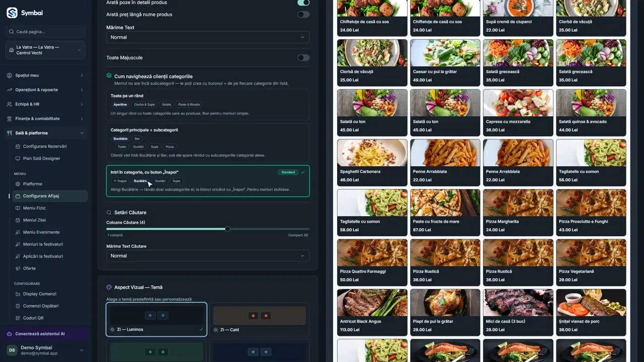This screenshot has width=644, height=362.
Task: Collapse the Sală & platforme section chevron
Action: (82, 133)
